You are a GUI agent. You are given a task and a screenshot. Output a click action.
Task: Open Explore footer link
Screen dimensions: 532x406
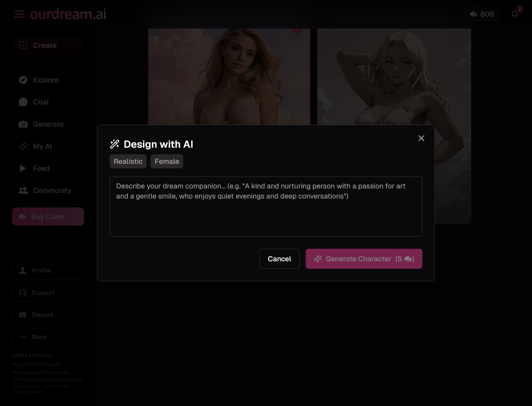tap(63, 386)
